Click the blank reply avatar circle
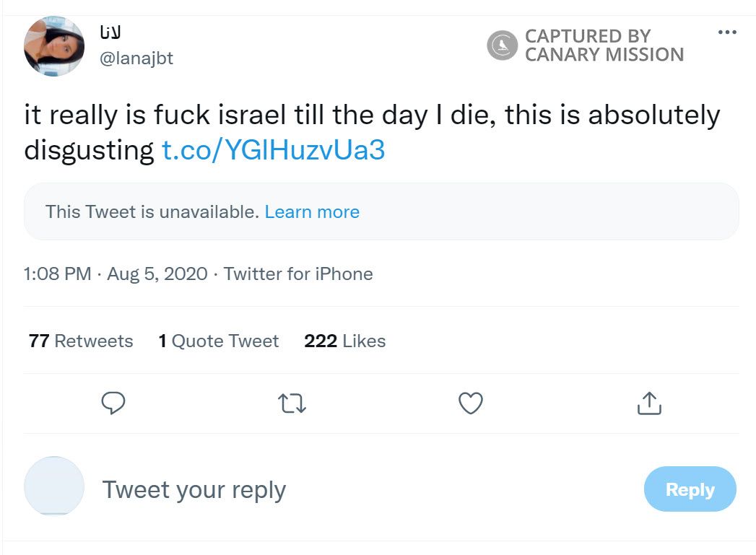The image size is (756, 555). click(x=54, y=486)
